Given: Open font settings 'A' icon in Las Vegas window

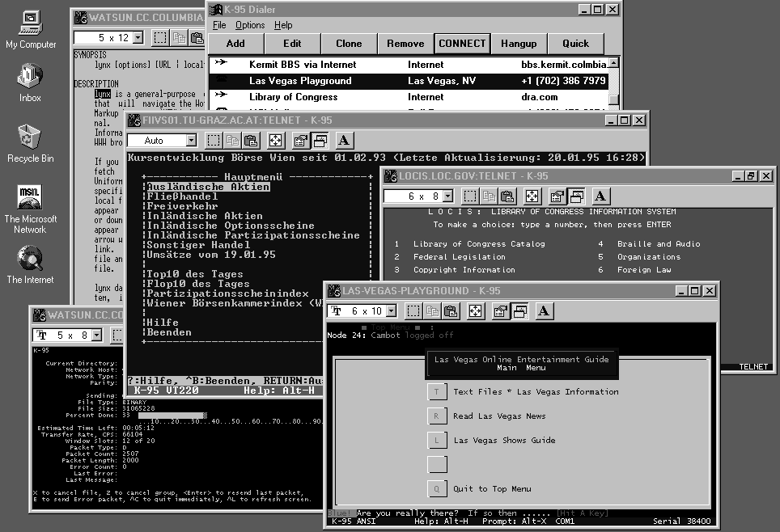Looking at the screenshot, I should point(544,310).
